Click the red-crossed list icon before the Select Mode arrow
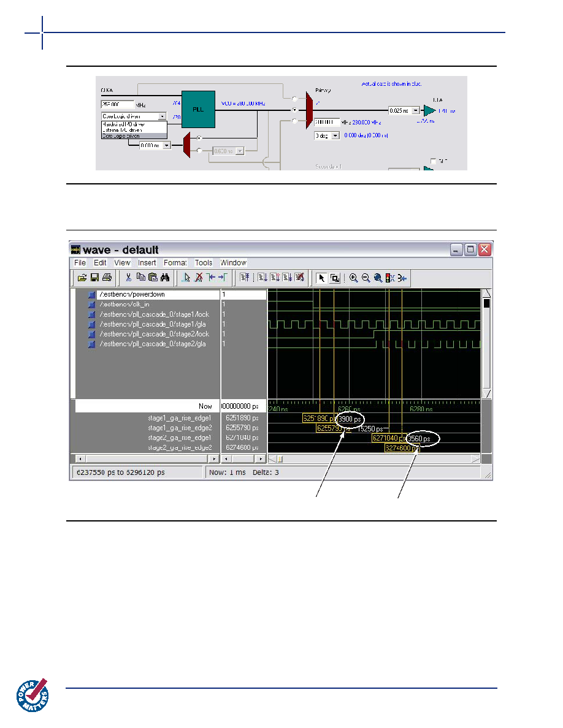 pos(300,278)
